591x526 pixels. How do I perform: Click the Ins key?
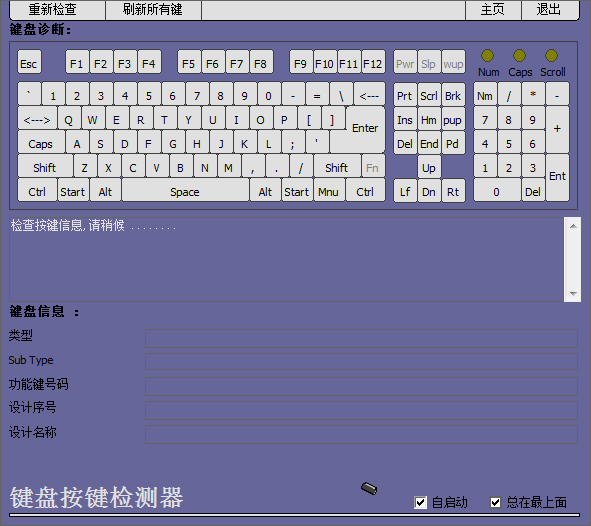(x=405, y=118)
